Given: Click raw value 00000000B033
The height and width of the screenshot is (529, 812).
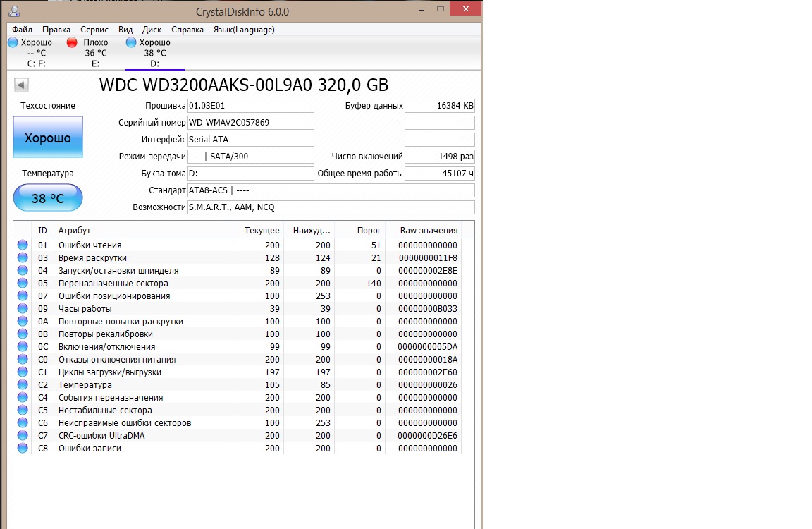Looking at the screenshot, I should [x=427, y=309].
